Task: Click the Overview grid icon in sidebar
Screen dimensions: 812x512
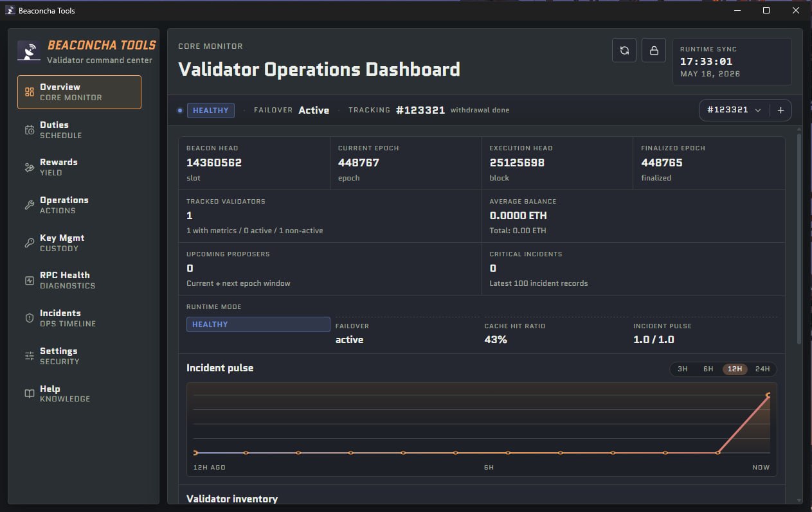Action: click(x=30, y=92)
